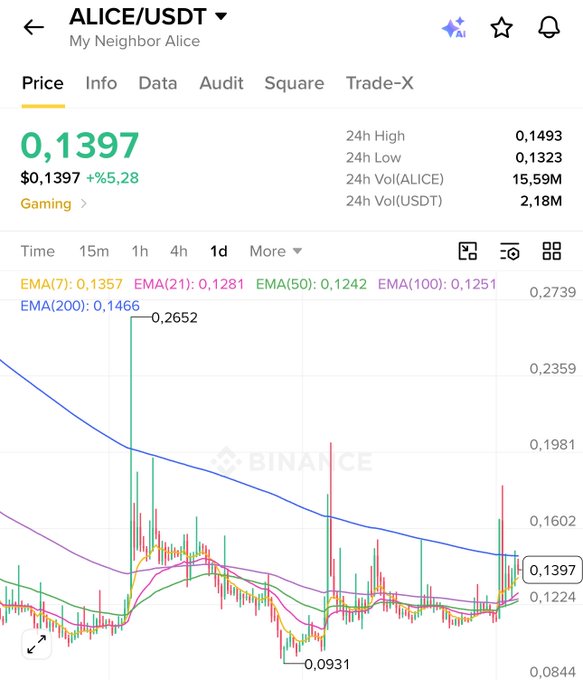Image resolution: width=583 pixels, height=680 pixels.
Task: Tap the EMA(21): 0,1281 indicator label
Action: 189,284
